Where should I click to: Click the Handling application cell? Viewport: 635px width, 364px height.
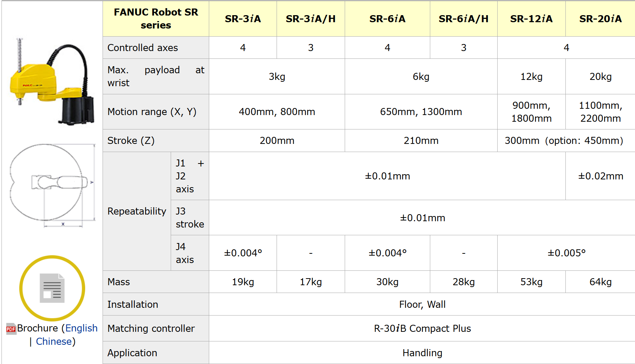[422, 353]
